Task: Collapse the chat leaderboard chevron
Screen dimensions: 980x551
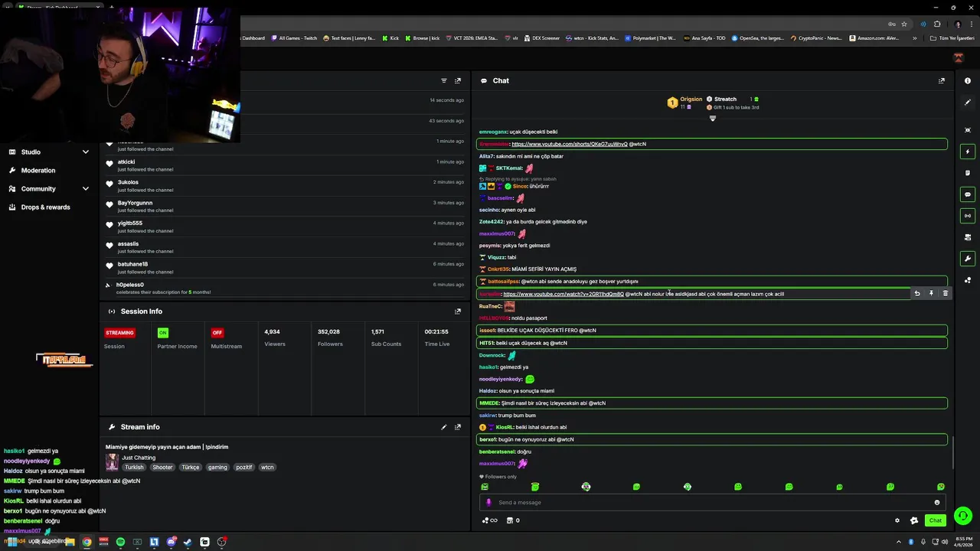Action: [x=713, y=118]
